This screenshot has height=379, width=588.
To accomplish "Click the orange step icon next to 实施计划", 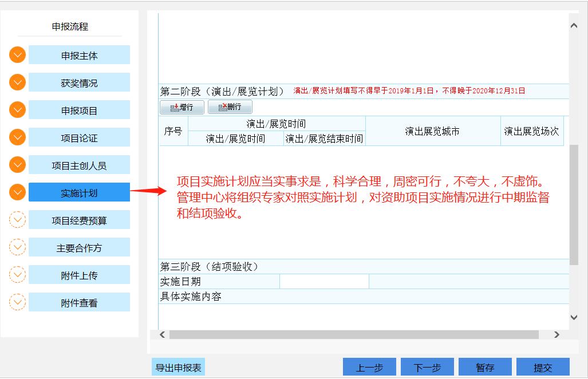I will pyautogui.click(x=17, y=192).
